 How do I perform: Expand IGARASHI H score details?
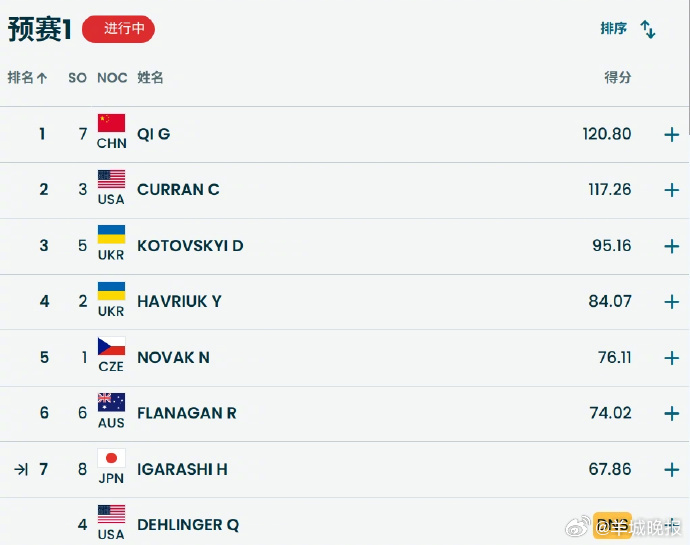(x=672, y=470)
